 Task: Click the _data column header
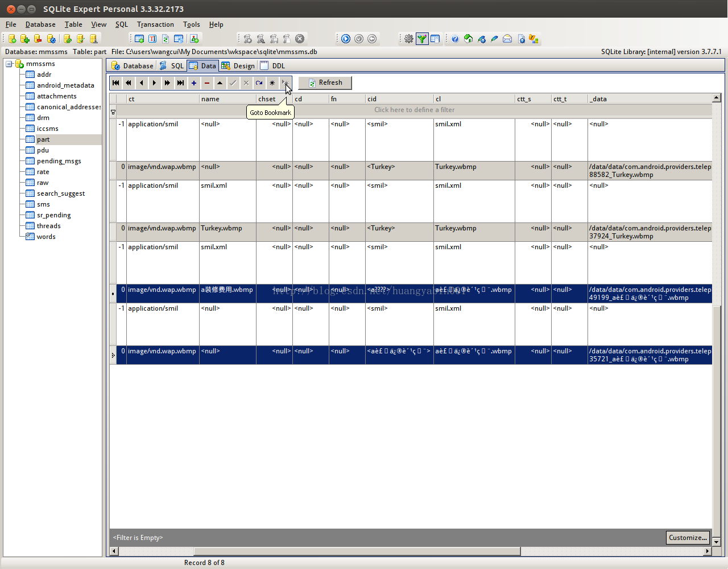click(x=650, y=99)
